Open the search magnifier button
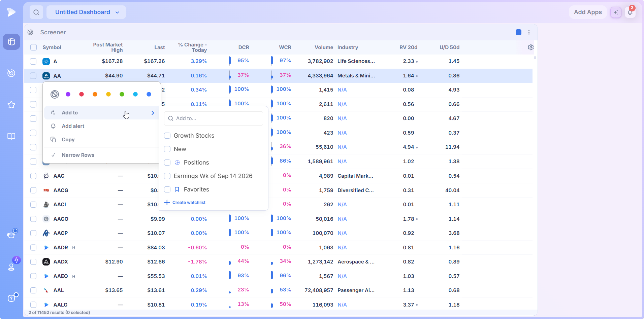 pyautogui.click(x=36, y=12)
